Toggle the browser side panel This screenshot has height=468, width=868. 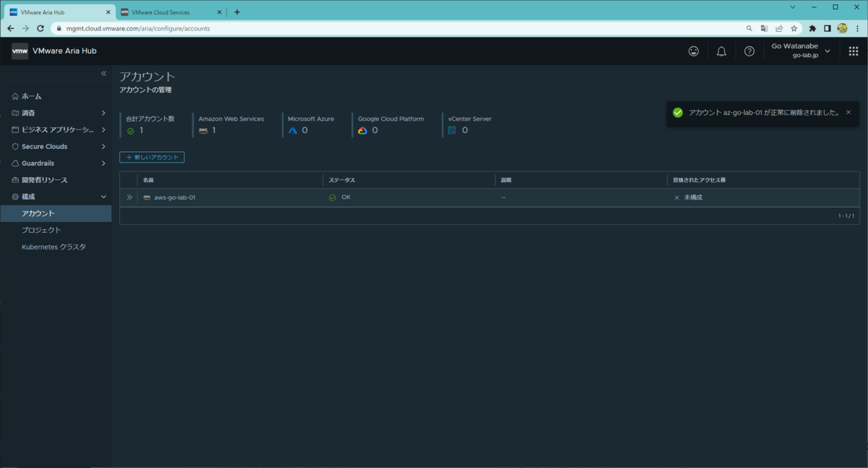pyautogui.click(x=827, y=28)
